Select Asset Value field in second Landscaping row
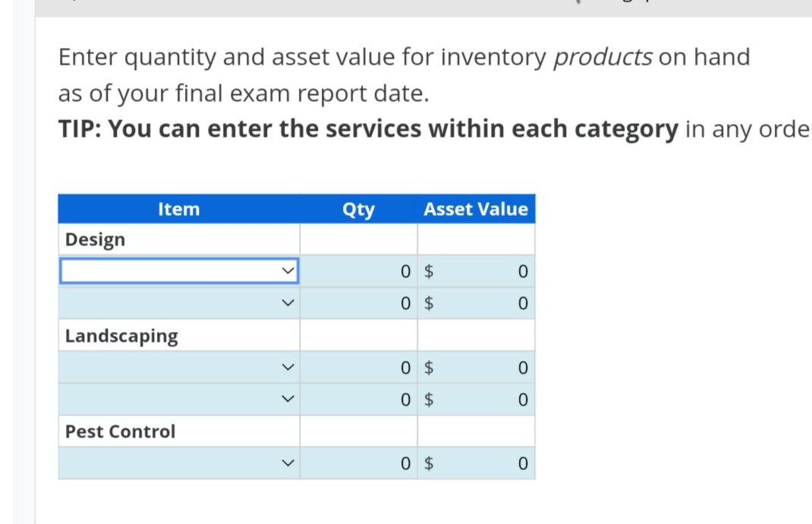This screenshot has height=524, width=812. [x=477, y=399]
